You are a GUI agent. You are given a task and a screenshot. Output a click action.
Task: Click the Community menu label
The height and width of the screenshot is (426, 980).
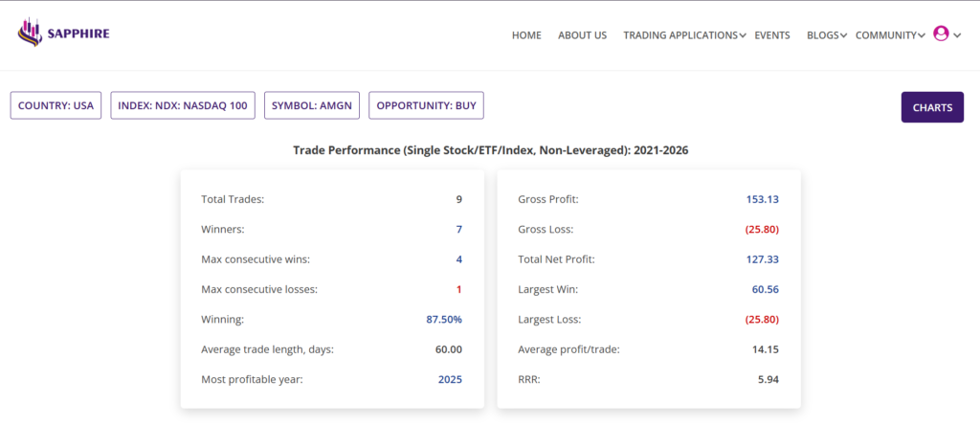point(885,35)
